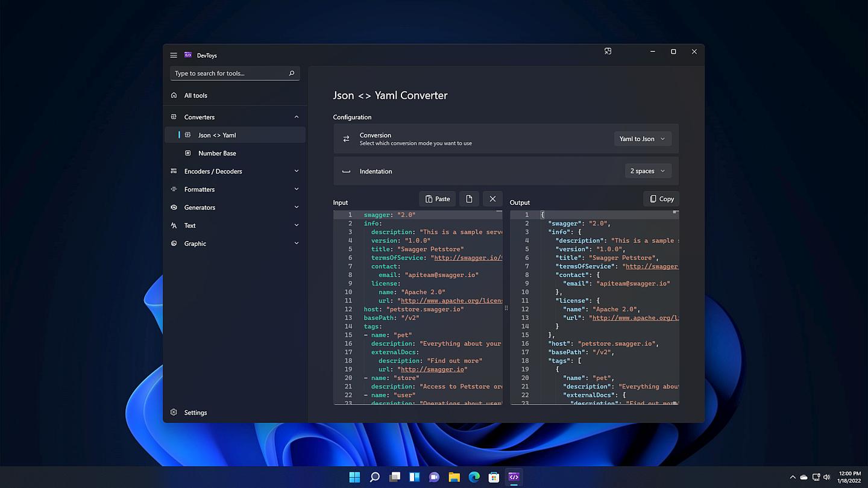Expand Generators section chevron
The height and width of the screenshot is (488, 868).
pyautogui.click(x=297, y=207)
